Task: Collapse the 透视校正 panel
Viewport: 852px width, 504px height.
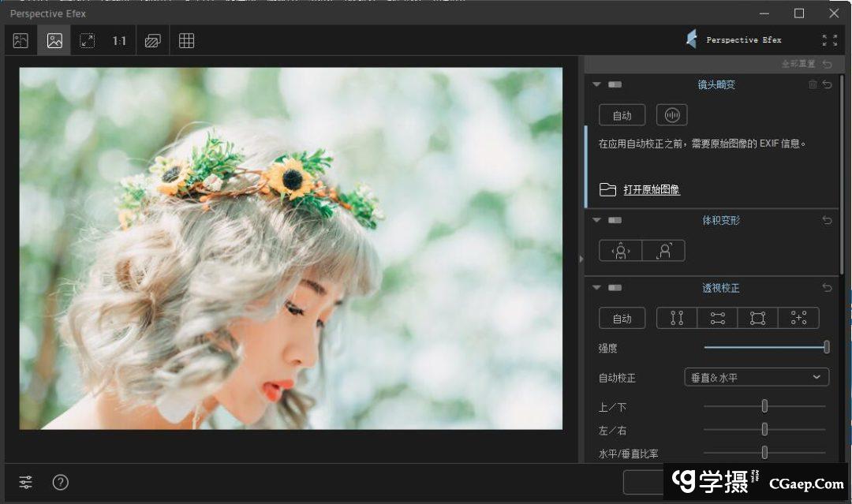Action: 596,288
